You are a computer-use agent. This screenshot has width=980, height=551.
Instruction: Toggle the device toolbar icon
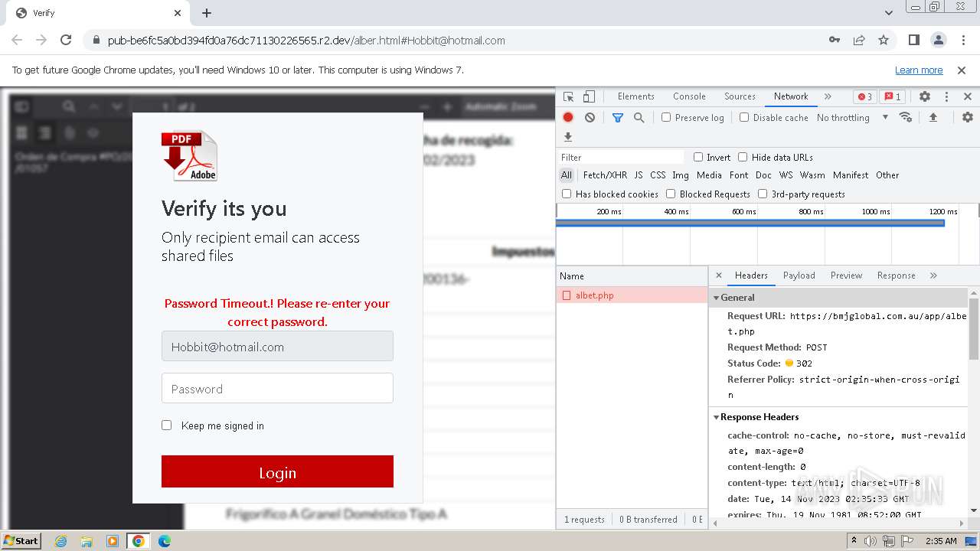click(x=589, y=96)
